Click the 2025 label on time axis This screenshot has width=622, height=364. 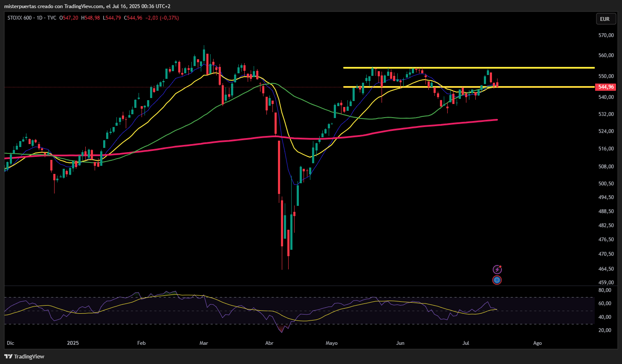point(73,343)
